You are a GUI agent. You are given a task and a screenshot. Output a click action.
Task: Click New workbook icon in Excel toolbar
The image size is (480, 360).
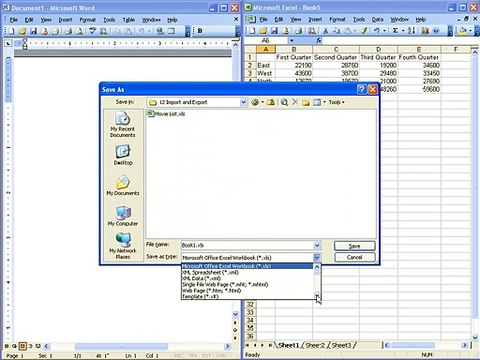click(x=252, y=31)
